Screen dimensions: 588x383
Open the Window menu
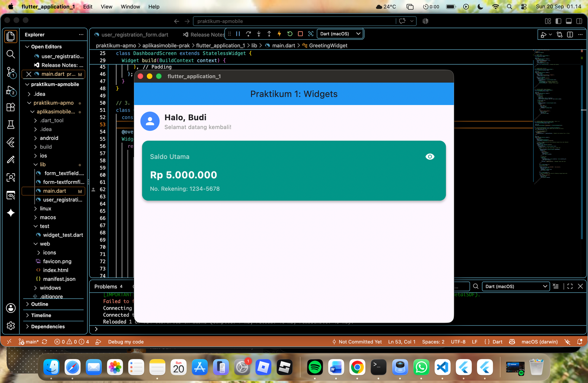(130, 7)
